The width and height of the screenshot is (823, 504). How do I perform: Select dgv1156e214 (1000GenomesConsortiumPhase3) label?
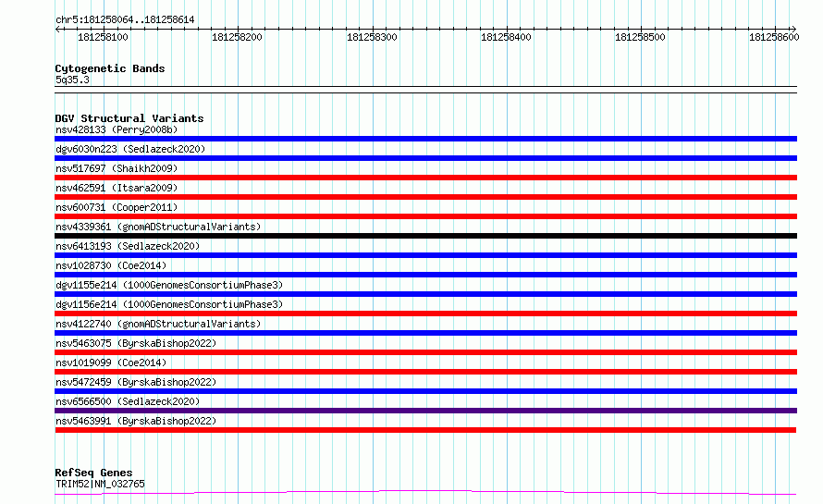[169, 304]
